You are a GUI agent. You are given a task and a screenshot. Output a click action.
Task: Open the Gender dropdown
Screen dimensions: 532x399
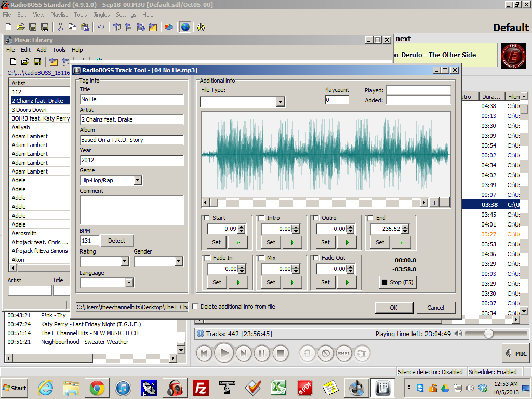179,262
